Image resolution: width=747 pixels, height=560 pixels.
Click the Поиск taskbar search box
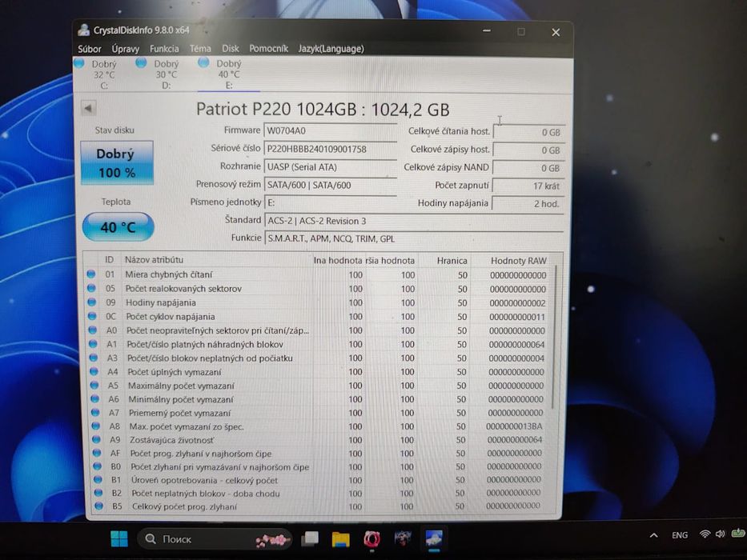coord(215,539)
